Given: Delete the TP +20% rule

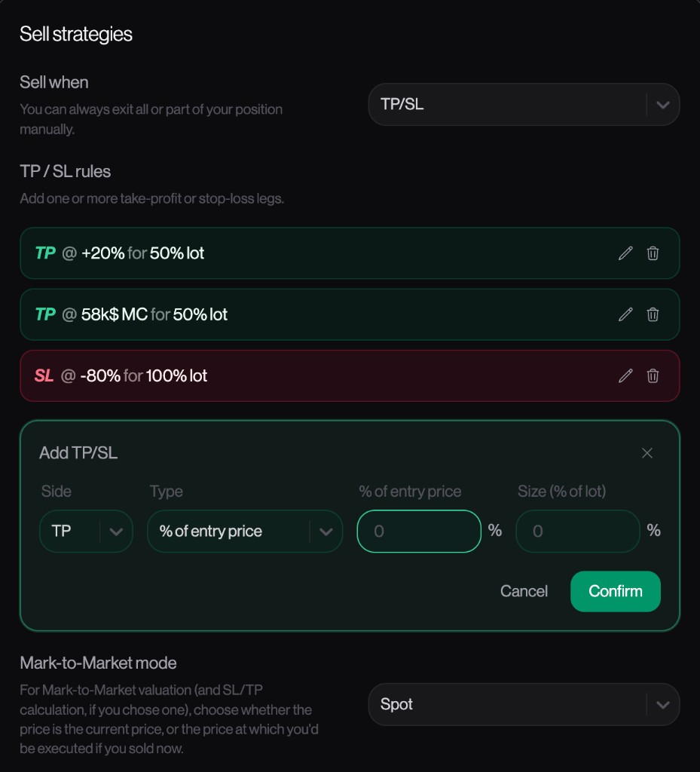Looking at the screenshot, I should click(x=653, y=253).
